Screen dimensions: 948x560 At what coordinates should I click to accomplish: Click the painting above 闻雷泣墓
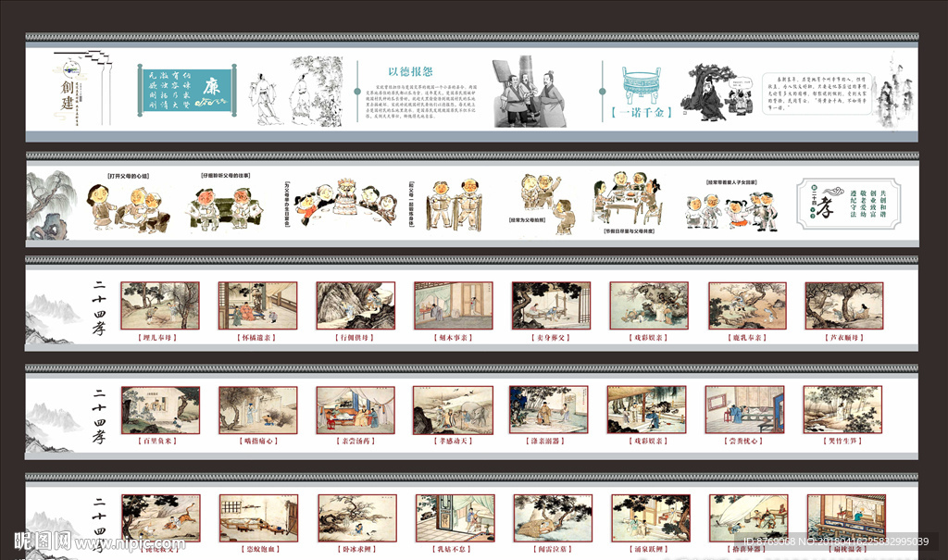554,517
